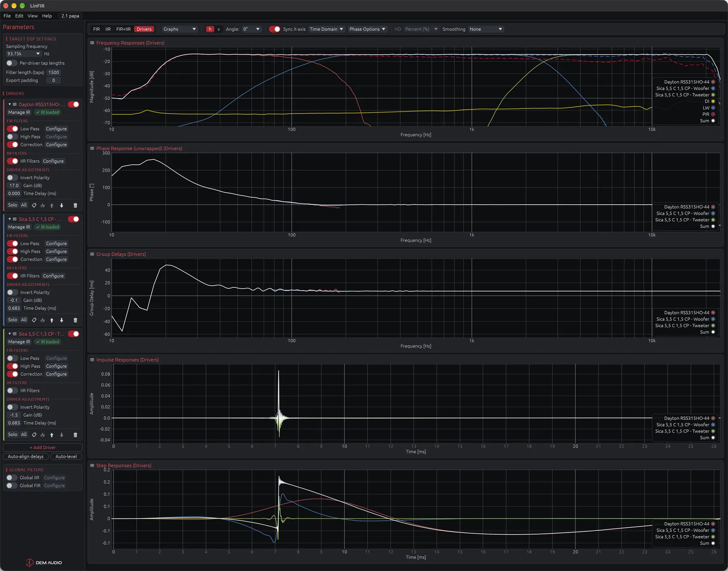
Task: Select the Drivers tab
Action: tap(144, 29)
